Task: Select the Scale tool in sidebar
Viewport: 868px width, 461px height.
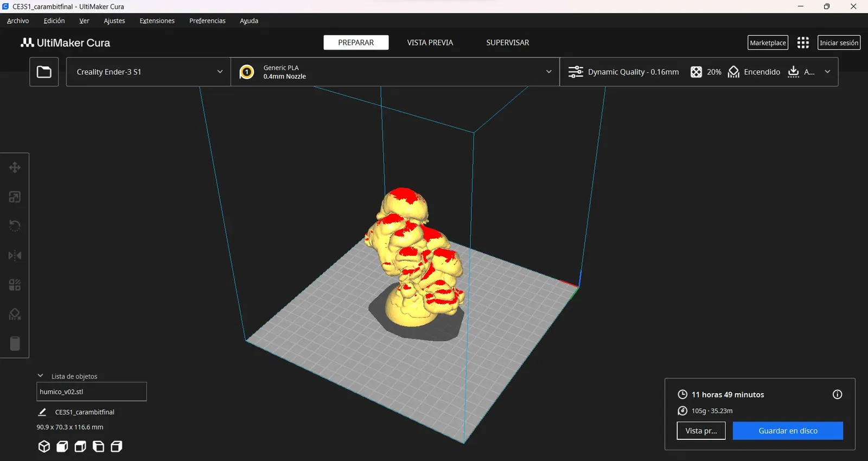Action: (15, 197)
